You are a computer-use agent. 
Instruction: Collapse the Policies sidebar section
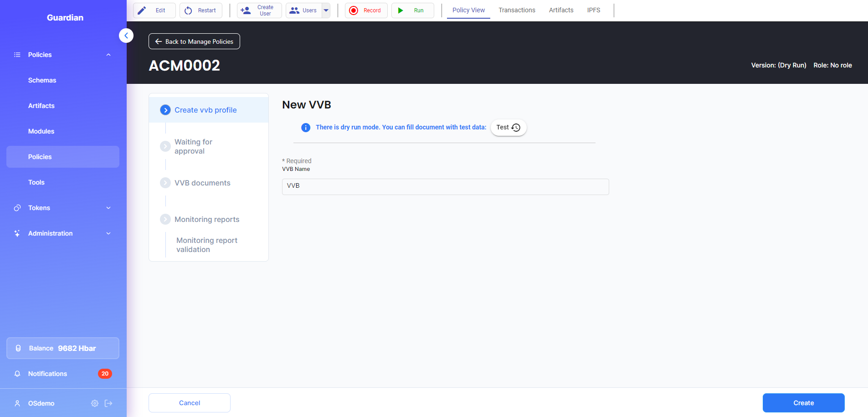click(108, 55)
